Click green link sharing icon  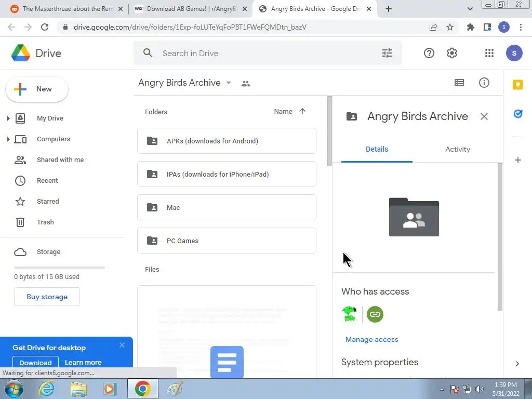375,314
